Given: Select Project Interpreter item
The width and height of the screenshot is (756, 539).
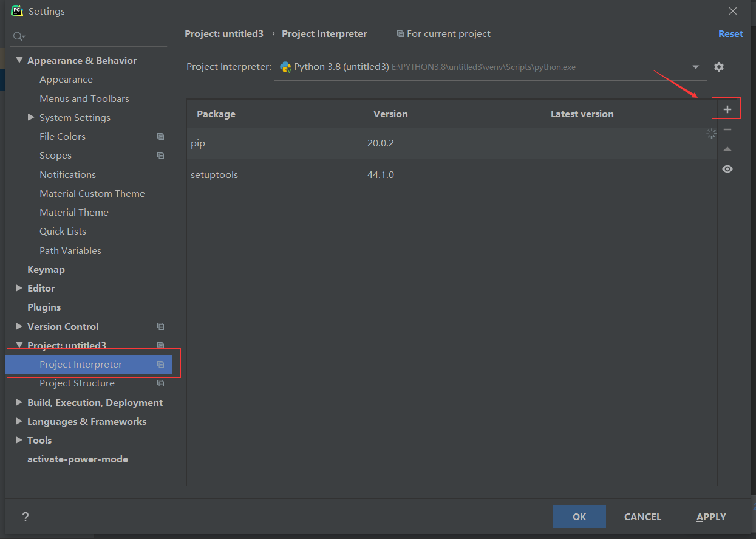Looking at the screenshot, I should click(89, 365).
